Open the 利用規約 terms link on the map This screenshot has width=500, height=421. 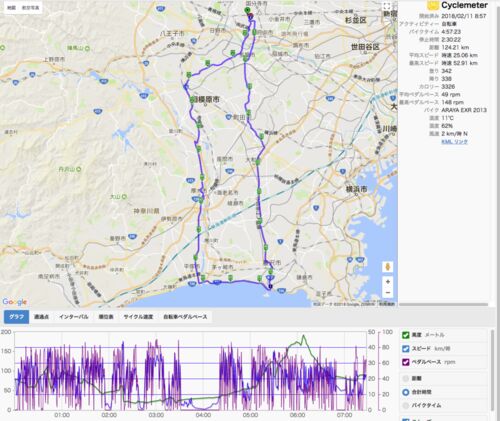(x=387, y=304)
